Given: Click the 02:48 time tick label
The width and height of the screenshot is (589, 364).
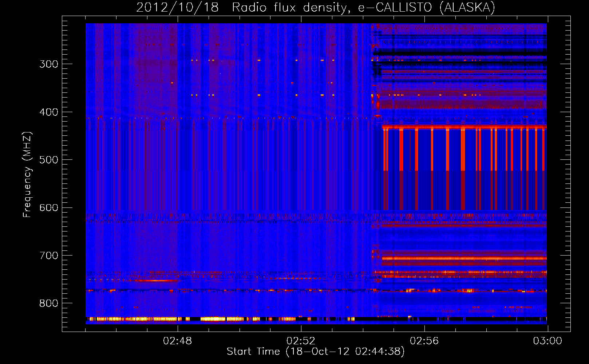Looking at the screenshot, I should 177,341.
